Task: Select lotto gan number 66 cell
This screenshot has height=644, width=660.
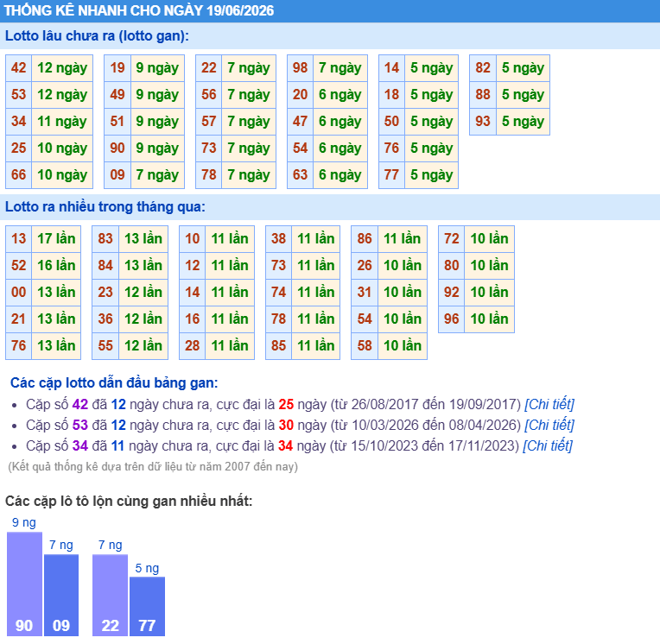Action: [x=18, y=175]
